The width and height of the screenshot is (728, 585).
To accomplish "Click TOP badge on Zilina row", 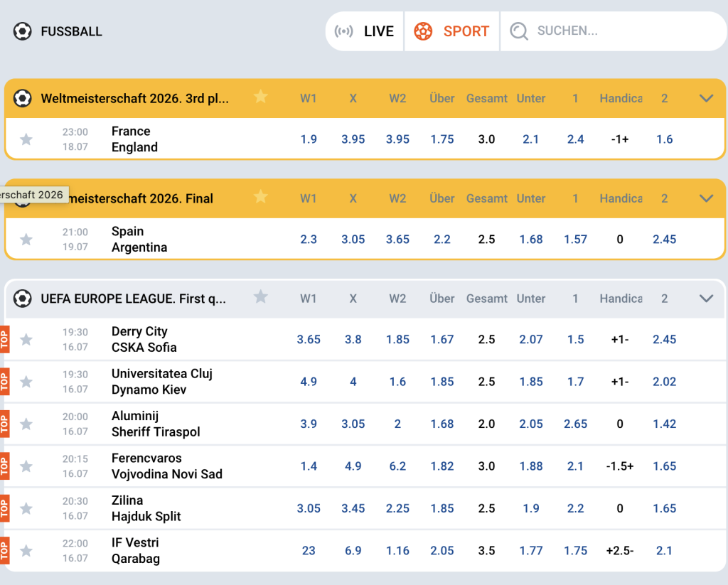I will (x=4, y=508).
